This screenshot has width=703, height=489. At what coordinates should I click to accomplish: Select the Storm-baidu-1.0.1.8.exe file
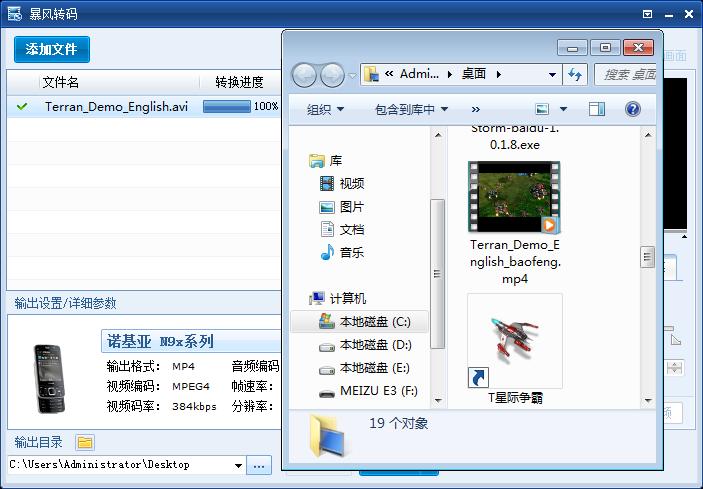[515, 136]
